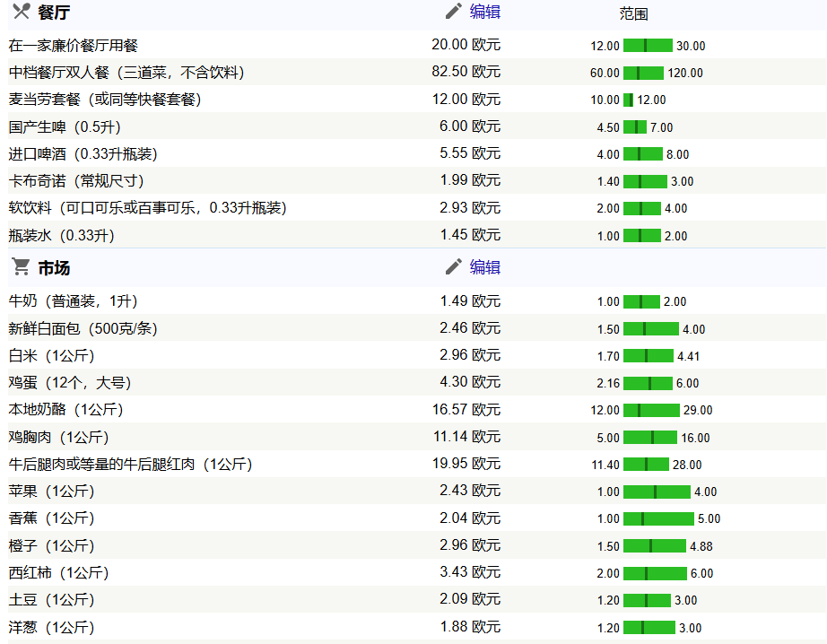The image size is (827, 644).
Task: Select the 新鲜白面包 (500克/条) item
Action: [83, 328]
